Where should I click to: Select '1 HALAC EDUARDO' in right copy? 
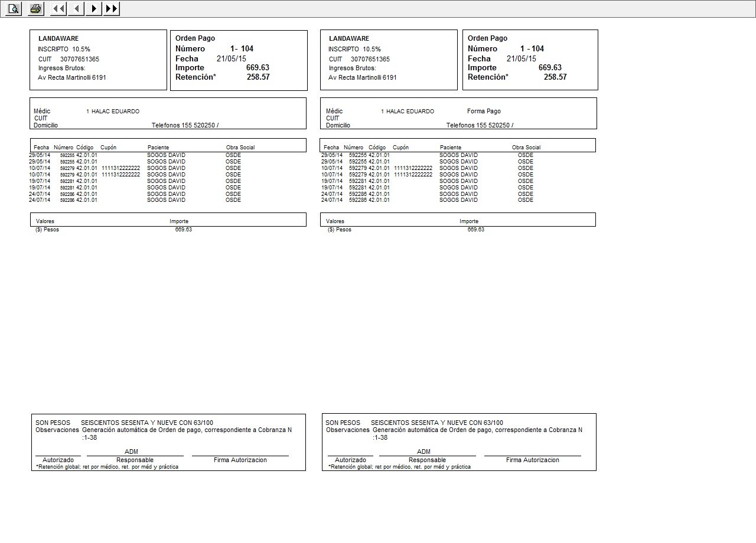(408, 112)
